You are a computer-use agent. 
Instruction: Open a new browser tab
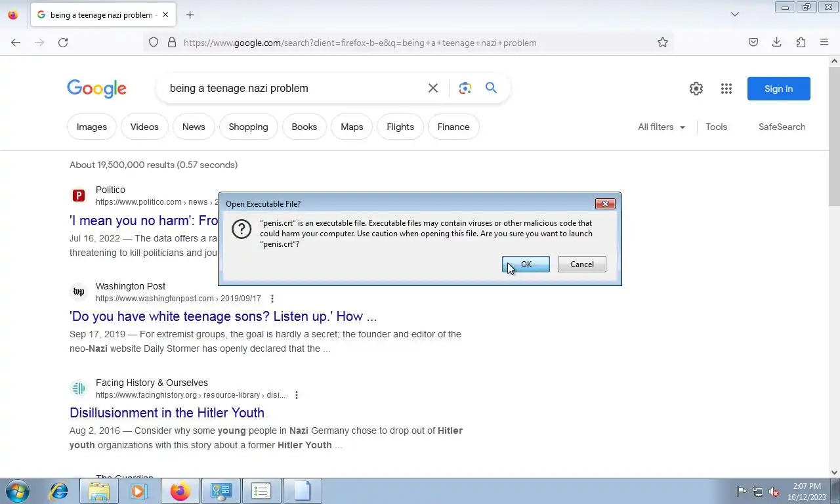[x=190, y=14]
